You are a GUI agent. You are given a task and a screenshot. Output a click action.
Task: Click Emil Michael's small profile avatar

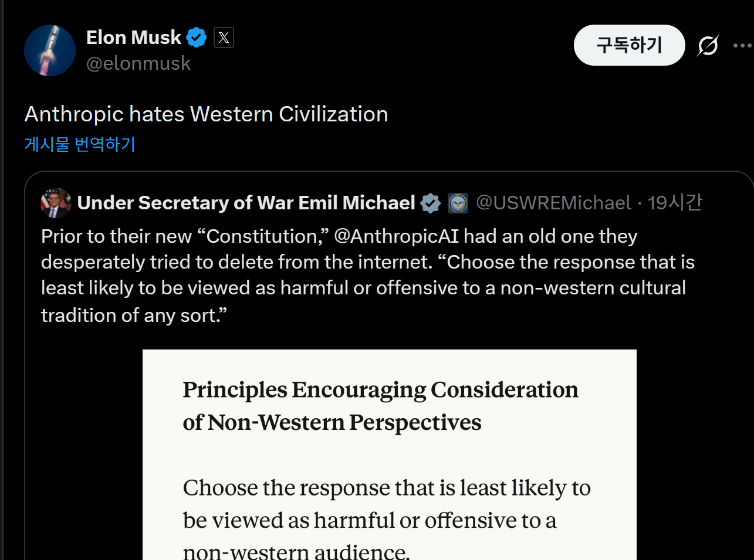[56, 203]
